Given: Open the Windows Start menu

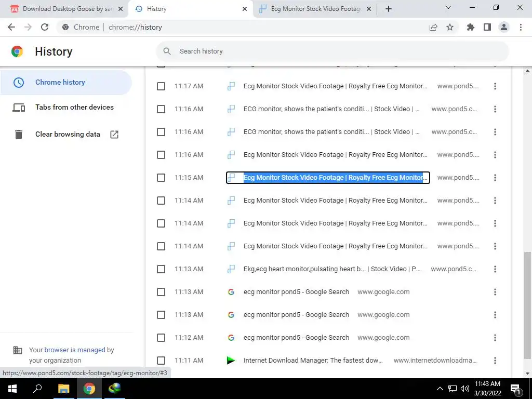Looking at the screenshot, I should (12, 389).
